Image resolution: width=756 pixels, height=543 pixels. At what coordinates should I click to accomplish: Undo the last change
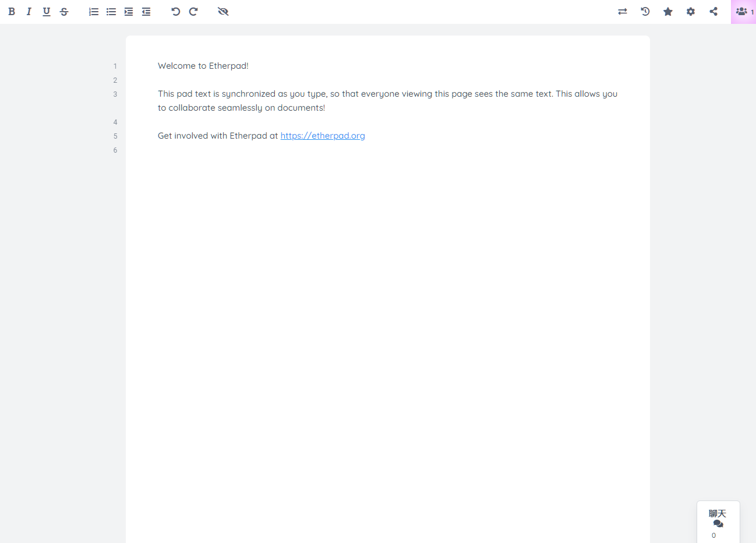(x=176, y=12)
